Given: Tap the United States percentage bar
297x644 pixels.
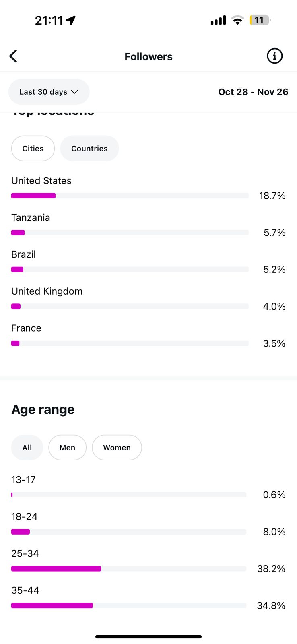Looking at the screenshot, I should point(130,196).
